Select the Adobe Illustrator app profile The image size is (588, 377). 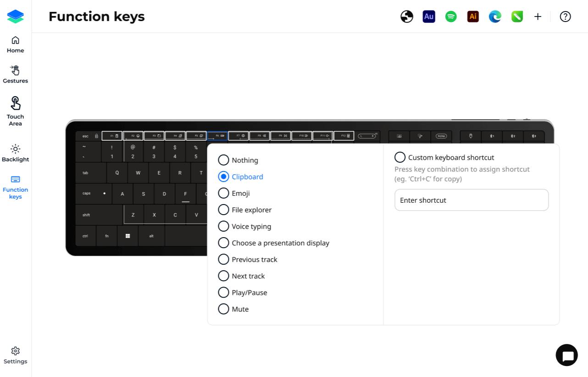point(473,17)
